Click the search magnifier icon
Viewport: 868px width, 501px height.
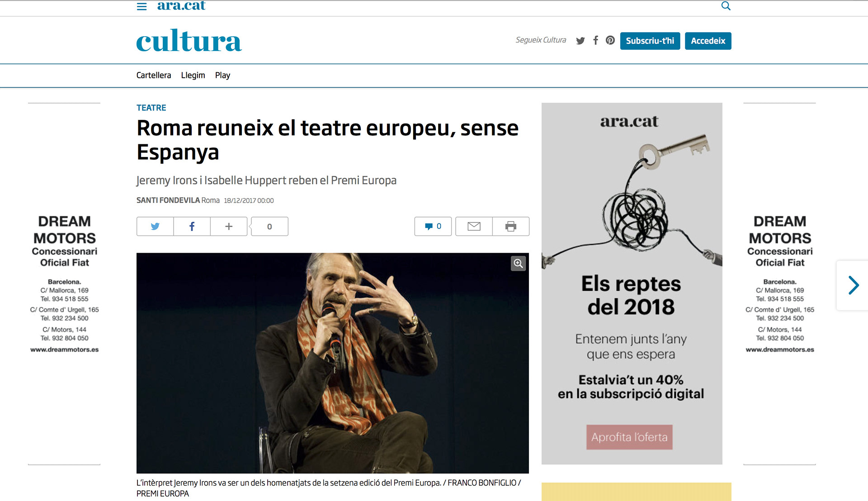pyautogui.click(x=726, y=6)
